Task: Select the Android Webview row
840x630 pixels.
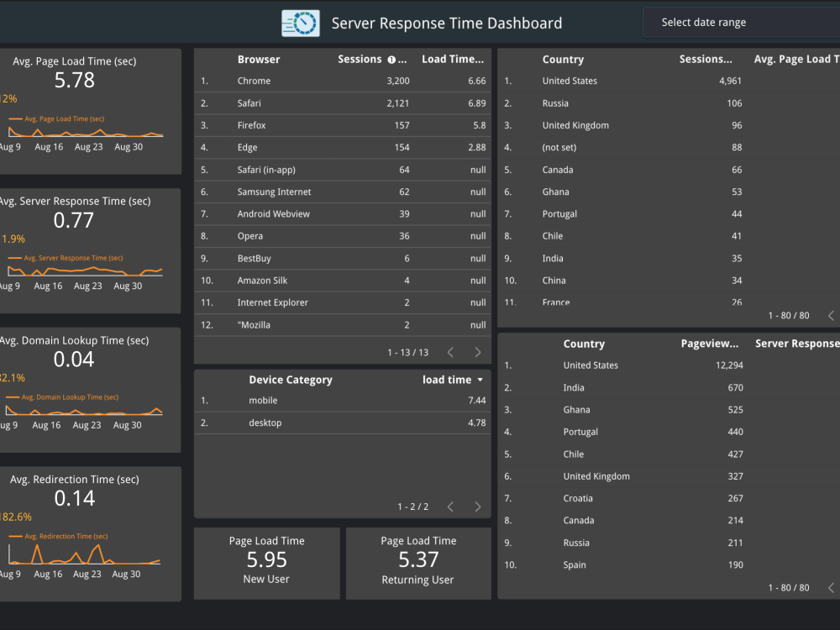Action: pyautogui.click(x=343, y=213)
